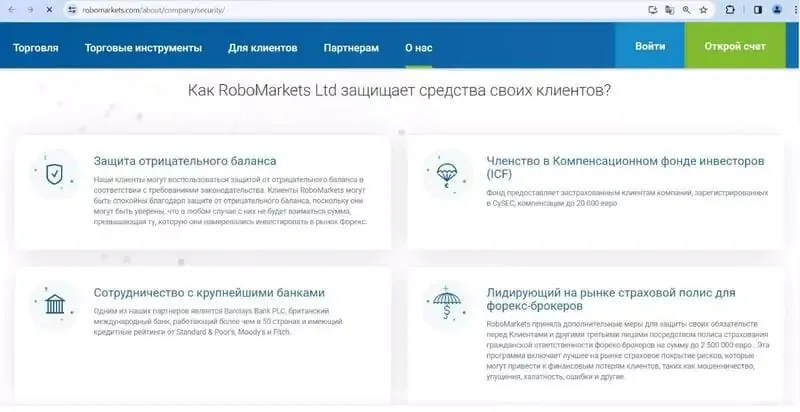This screenshot has height=412, width=800.
Task: Open the browser extensions puzzle icon
Action: 730,10
